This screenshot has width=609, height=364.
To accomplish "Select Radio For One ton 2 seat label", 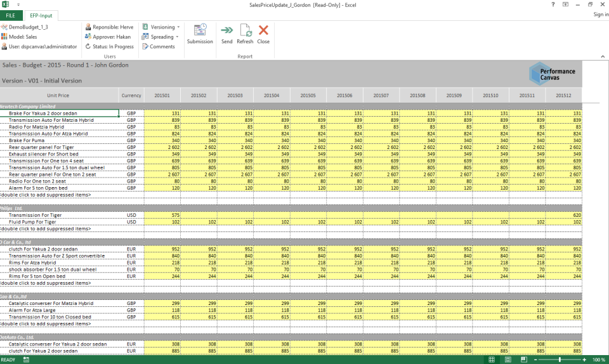I will pyautogui.click(x=37, y=181).
